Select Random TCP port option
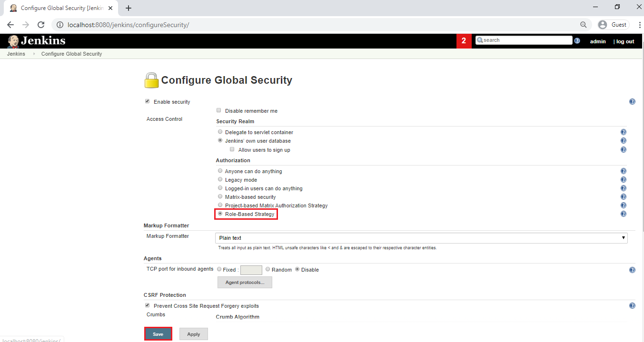644x342 pixels. 268,269
